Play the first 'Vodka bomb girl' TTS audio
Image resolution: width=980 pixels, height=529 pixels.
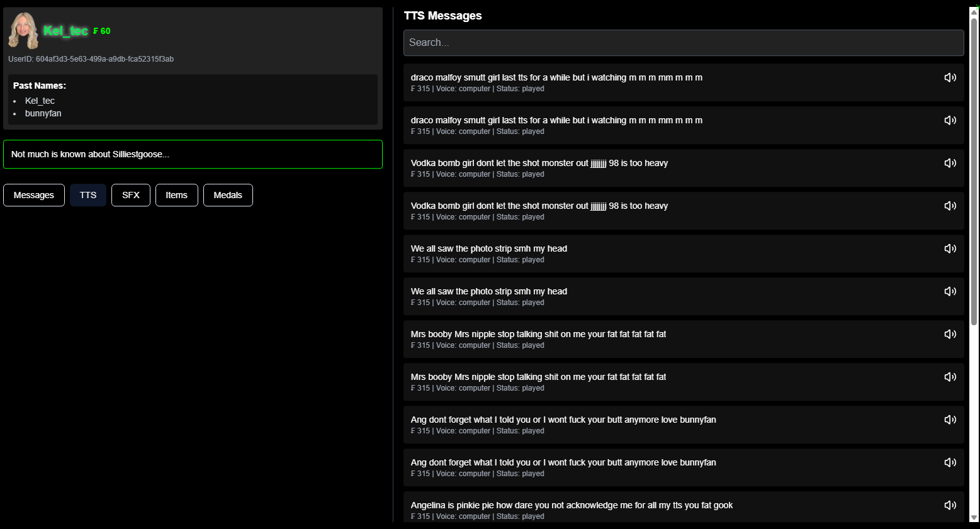coord(950,163)
